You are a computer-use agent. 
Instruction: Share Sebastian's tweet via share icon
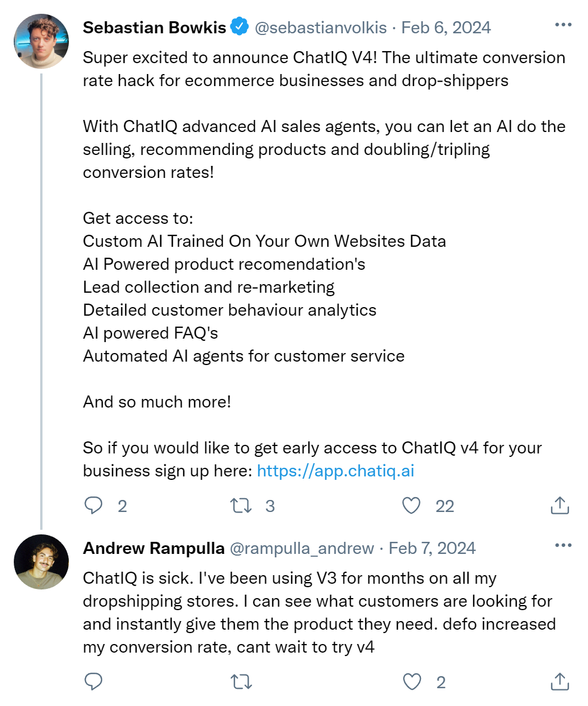559,506
